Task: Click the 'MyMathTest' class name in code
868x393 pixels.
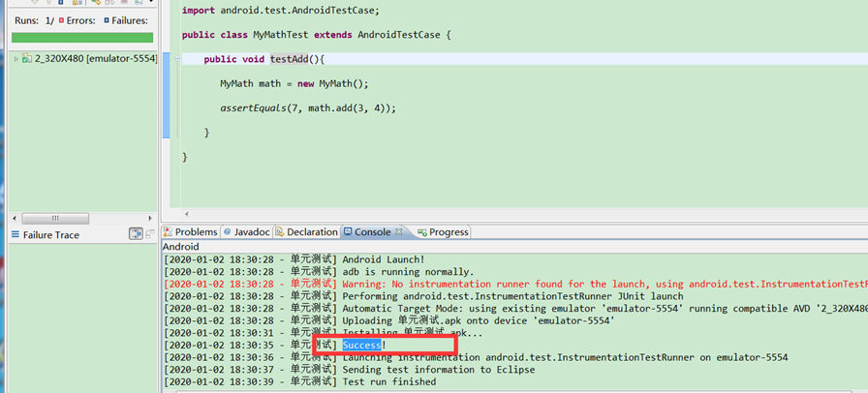Action: (281, 35)
